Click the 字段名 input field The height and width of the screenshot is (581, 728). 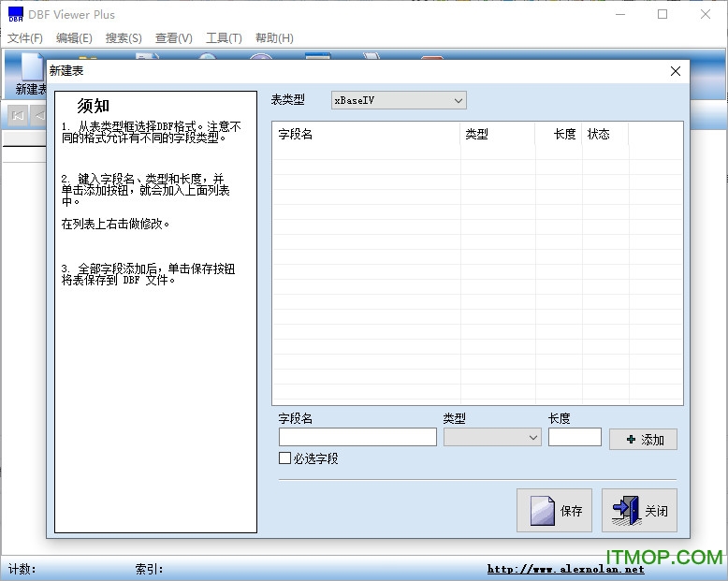(357, 437)
